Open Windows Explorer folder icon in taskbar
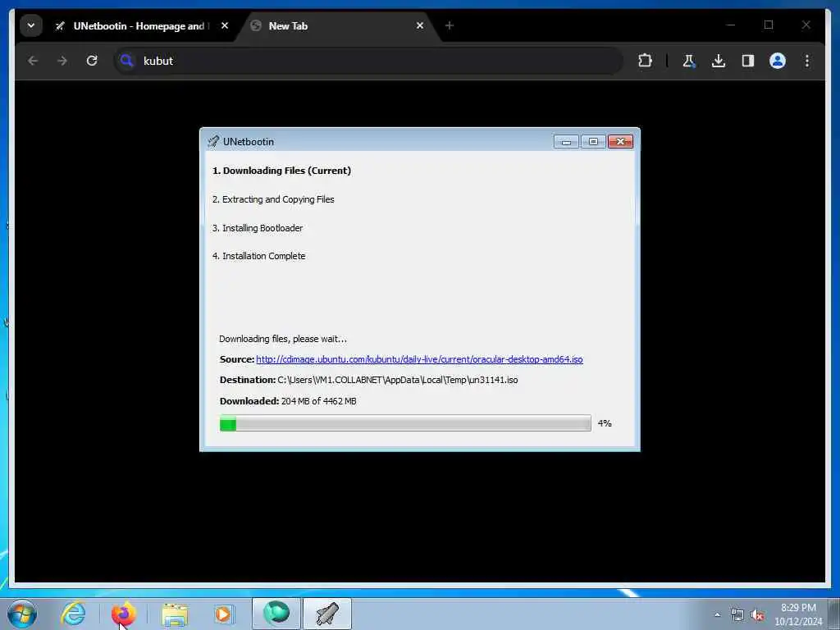This screenshot has width=840, height=630. pos(175,614)
